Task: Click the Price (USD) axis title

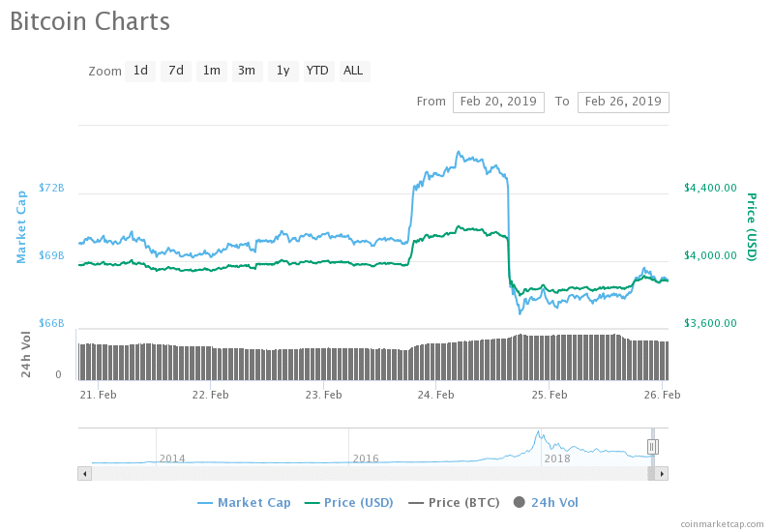Action: click(752, 227)
